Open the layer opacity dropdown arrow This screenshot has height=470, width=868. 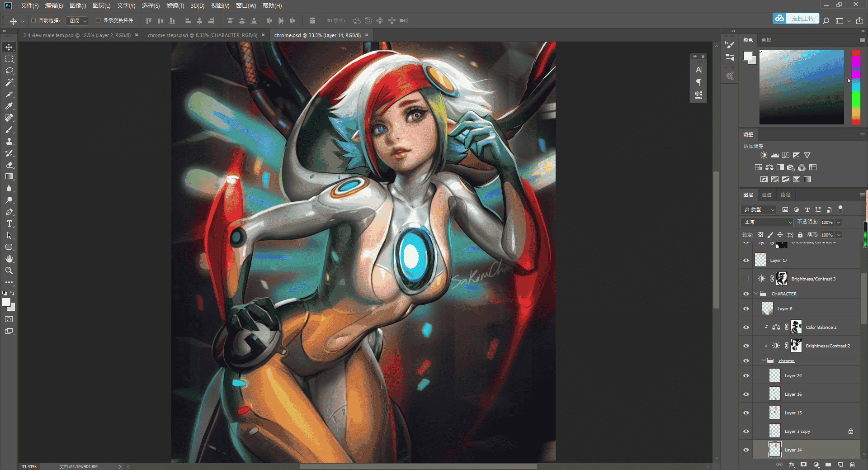[839, 222]
